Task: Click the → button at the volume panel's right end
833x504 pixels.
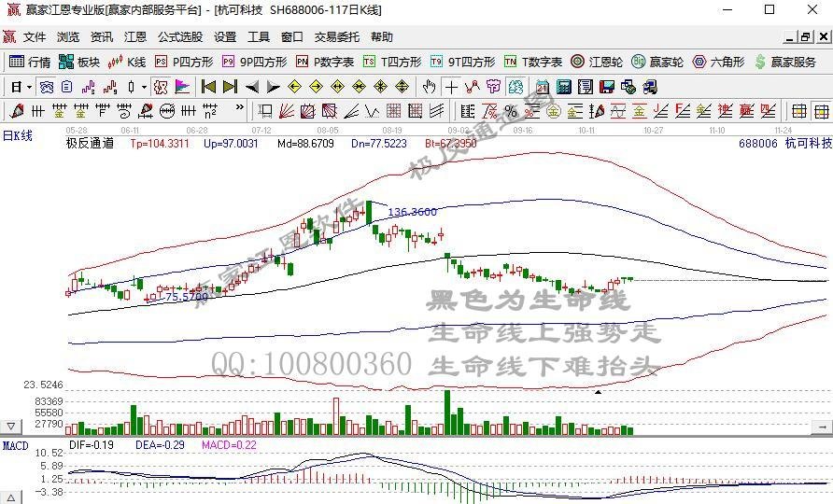Action: [x=822, y=426]
